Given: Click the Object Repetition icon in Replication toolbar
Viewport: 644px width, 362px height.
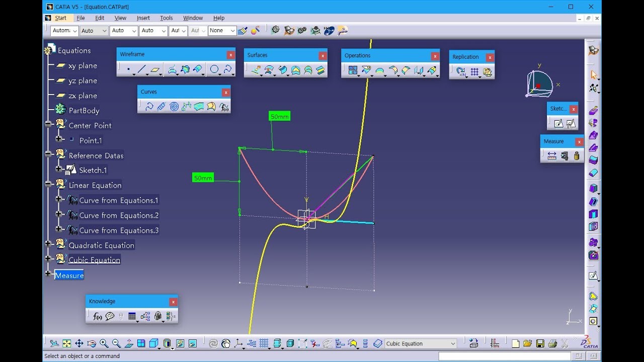Looking at the screenshot, I should click(461, 72).
